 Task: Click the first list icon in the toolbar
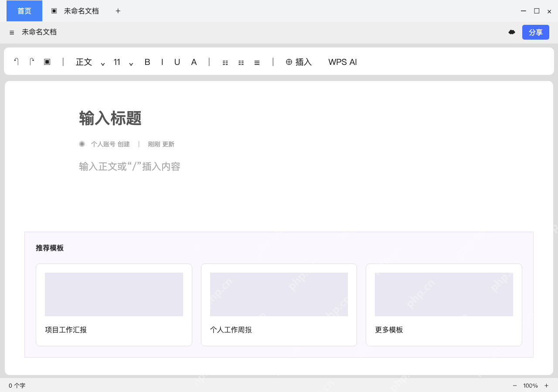[225, 63]
